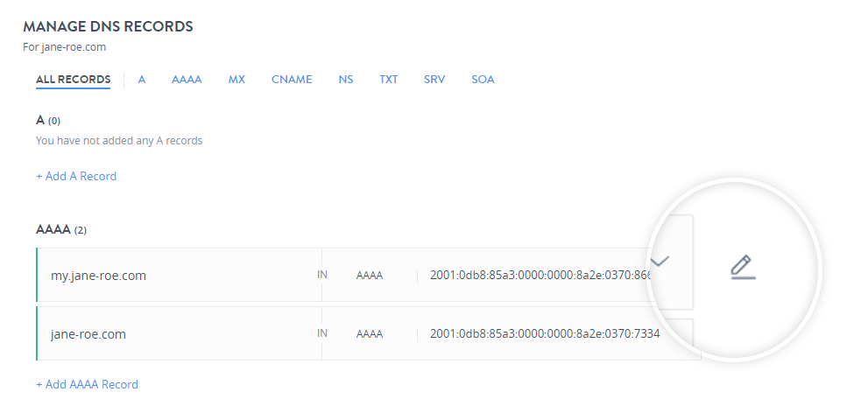Click the chevron icon on my.jane-roe.com row

tap(660, 261)
